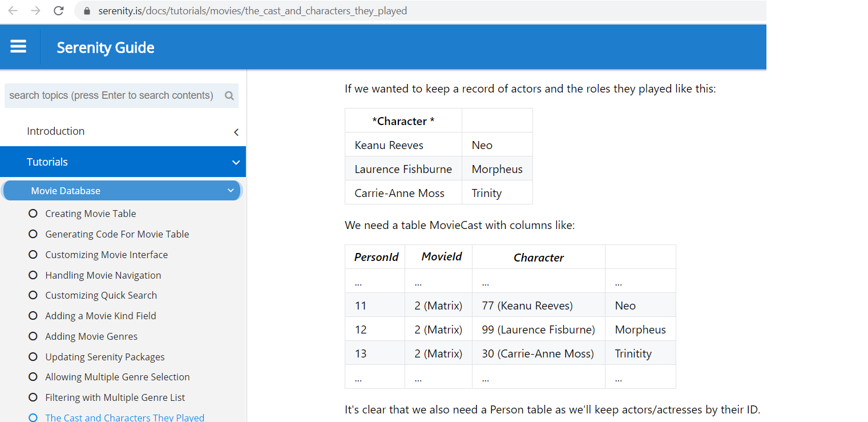
Task: Click the Serenity Guide title
Action: pos(105,47)
